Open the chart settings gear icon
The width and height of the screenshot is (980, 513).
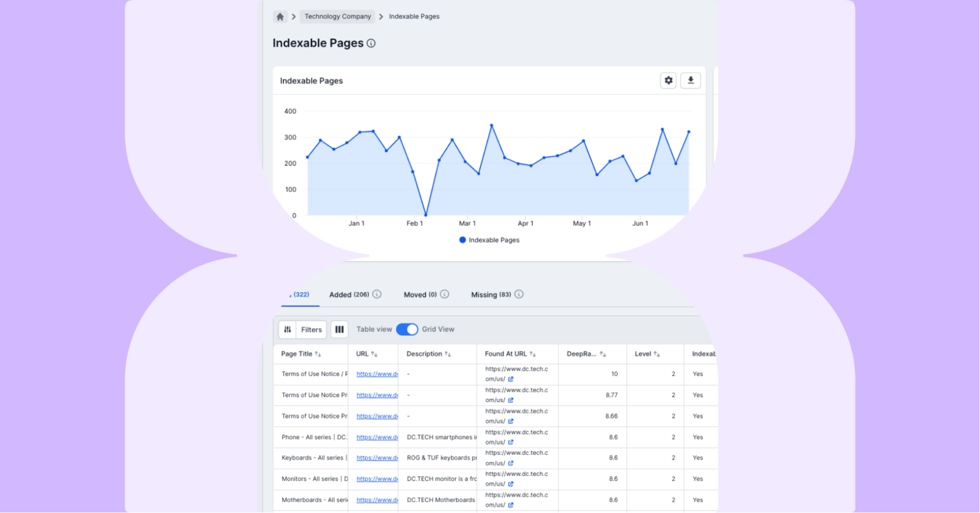click(x=668, y=80)
